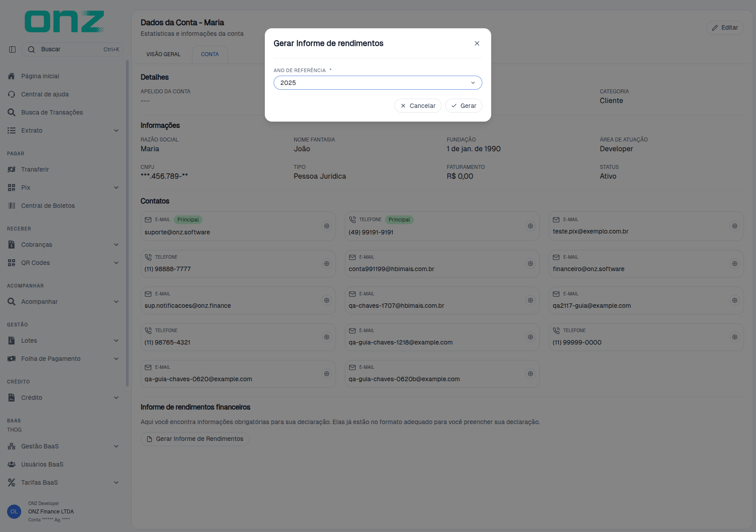Select the Conta tab

[x=210, y=54]
